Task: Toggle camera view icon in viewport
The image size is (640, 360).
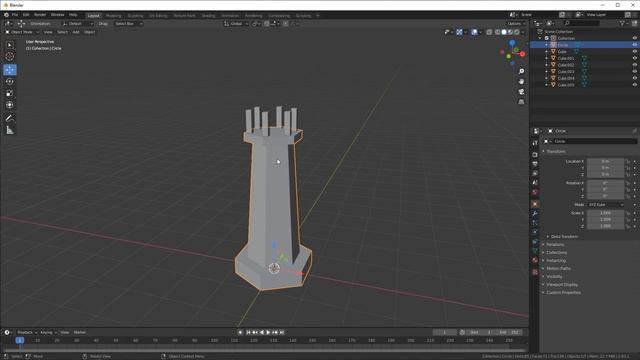Action: click(x=521, y=92)
